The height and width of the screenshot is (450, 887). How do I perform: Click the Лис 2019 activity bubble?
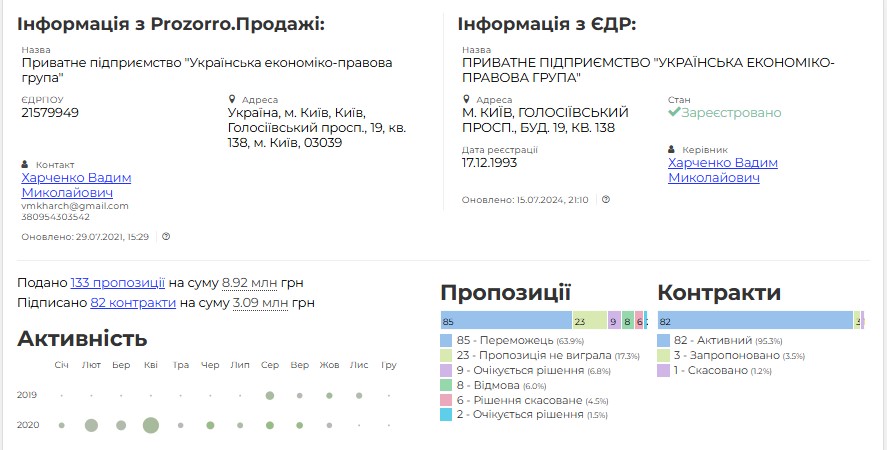coord(359,396)
